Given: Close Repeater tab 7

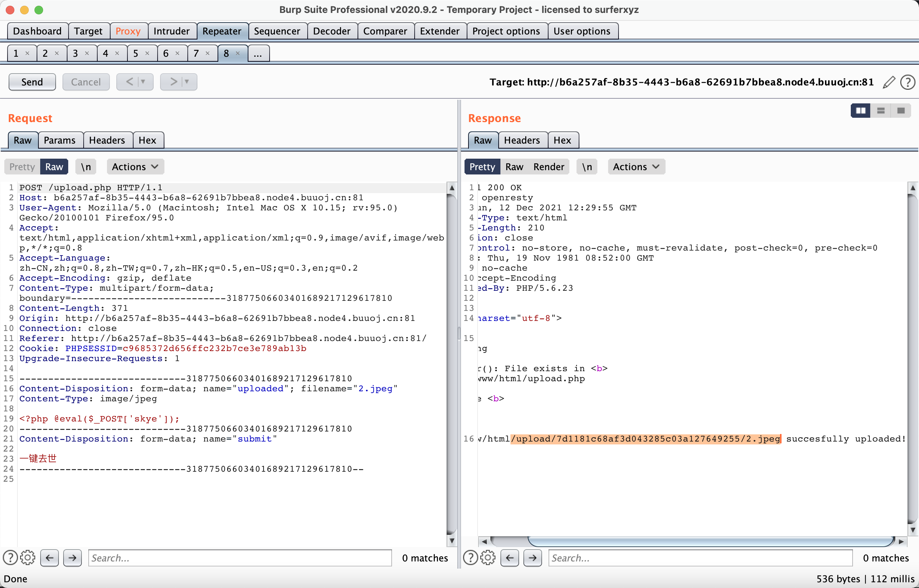Looking at the screenshot, I should point(208,53).
